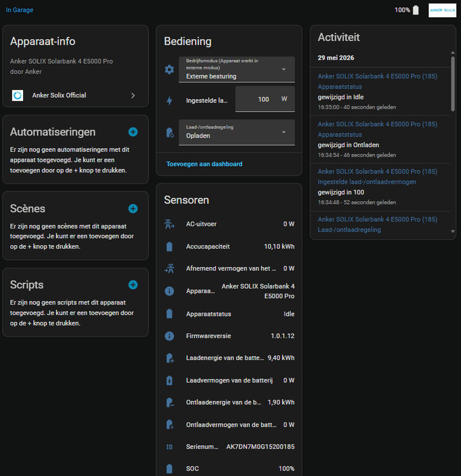Open device link in 16:35:00 activity entry
The height and width of the screenshot is (476, 461).
click(378, 77)
